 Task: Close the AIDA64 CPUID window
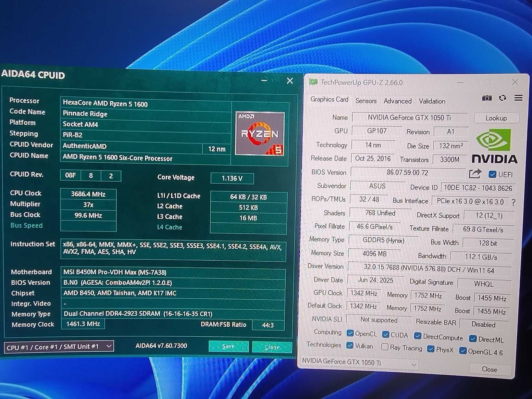(290, 81)
